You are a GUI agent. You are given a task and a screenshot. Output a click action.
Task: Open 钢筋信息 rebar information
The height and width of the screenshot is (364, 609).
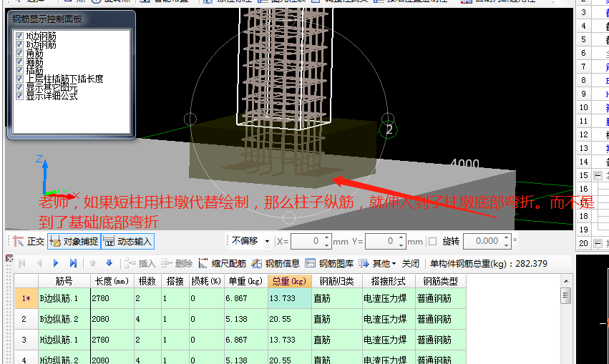click(x=276, y=264)
